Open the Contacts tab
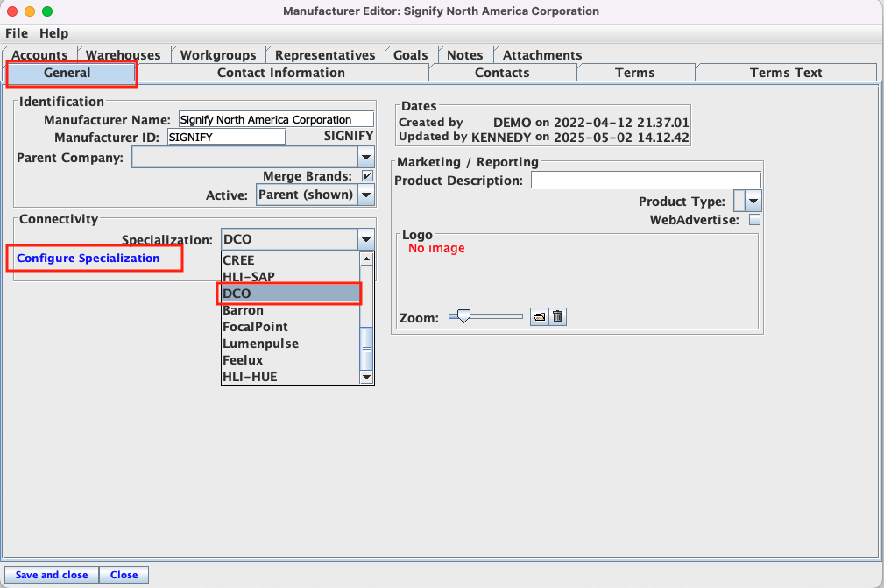This screenshot has height=588, width=884. tap(502, 73)
